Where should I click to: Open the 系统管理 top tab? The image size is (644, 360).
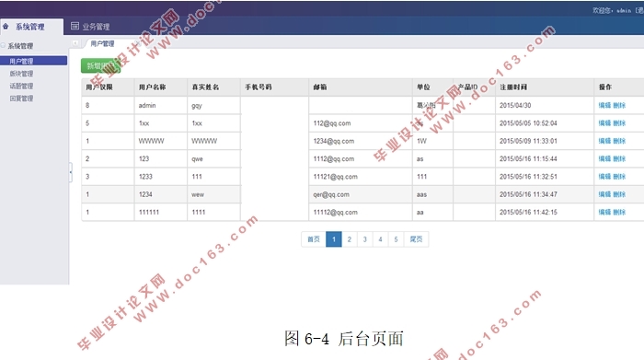point(30,27)
